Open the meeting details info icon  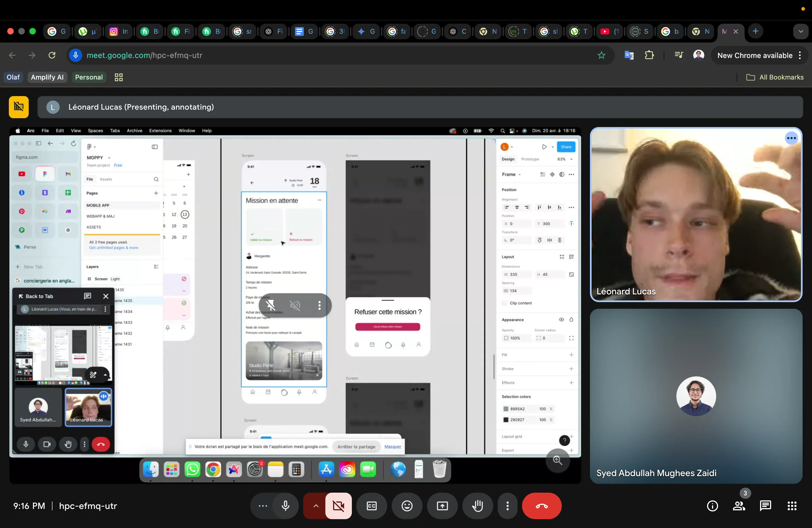(x=712, y=506)
